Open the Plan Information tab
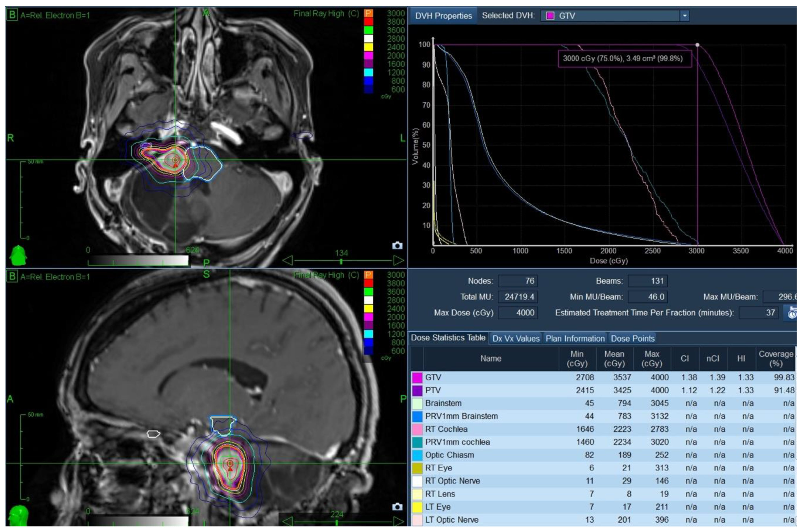The image size is (803, 532). 575,338
